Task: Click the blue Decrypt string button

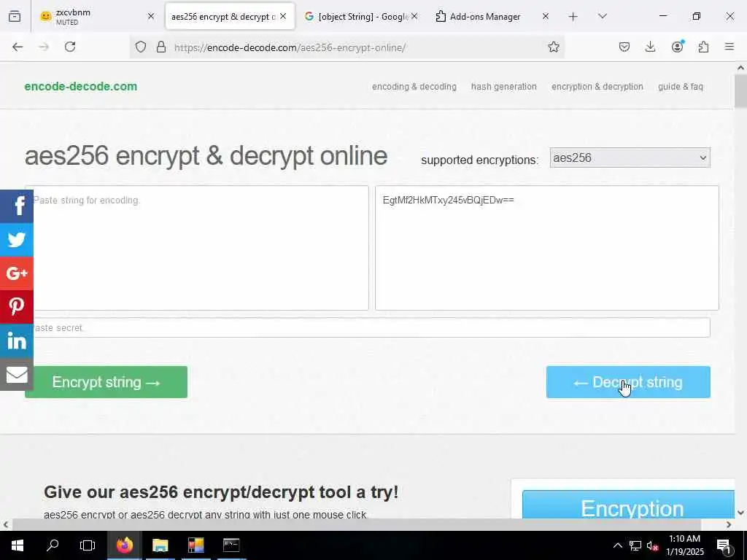Action: click(628, 382)
